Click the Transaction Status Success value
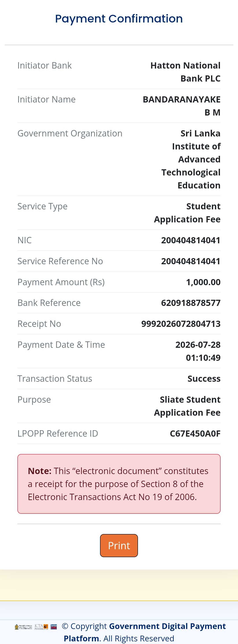The image size is (238, 644). 204,378
